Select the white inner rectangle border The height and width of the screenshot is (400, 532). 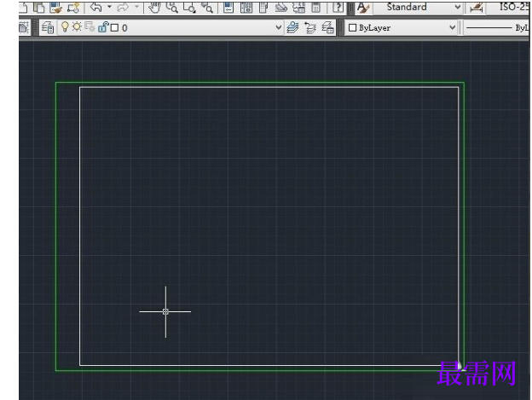pyautogui.click(x=269, y=88)
